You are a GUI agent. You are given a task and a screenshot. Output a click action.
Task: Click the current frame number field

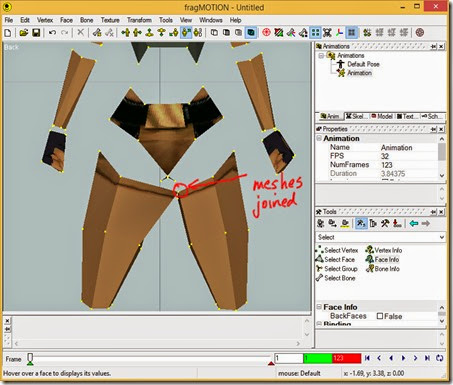click(x=289, y=358)
